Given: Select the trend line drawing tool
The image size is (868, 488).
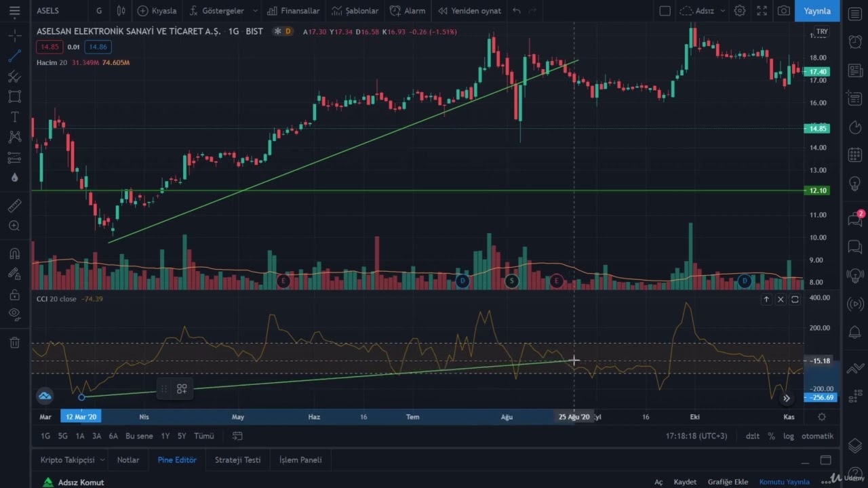Looking at the screenshot, I should [14, 56].
